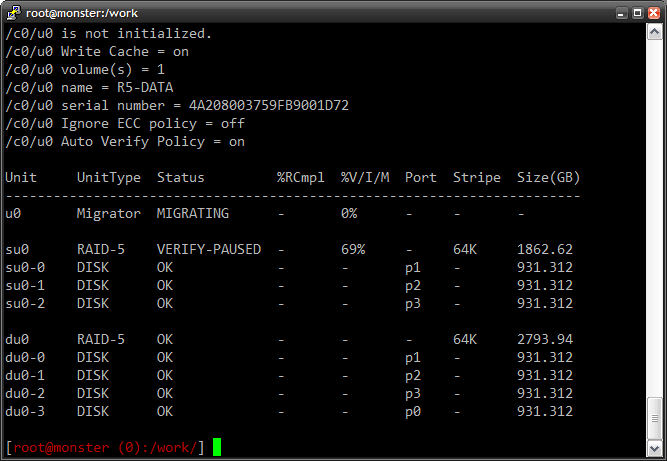Click the su0-0 unit name

[25, 268]
